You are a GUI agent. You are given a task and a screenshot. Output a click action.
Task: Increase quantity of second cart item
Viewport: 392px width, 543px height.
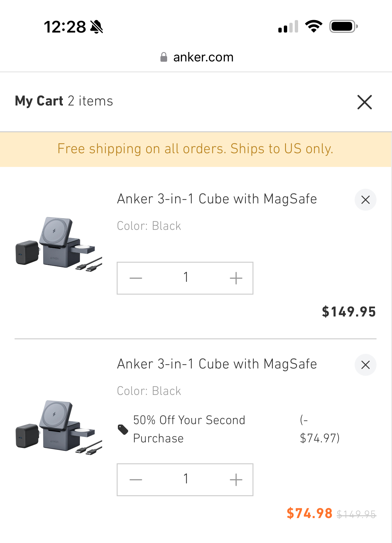pyautogui.click(x=236, y=480)
